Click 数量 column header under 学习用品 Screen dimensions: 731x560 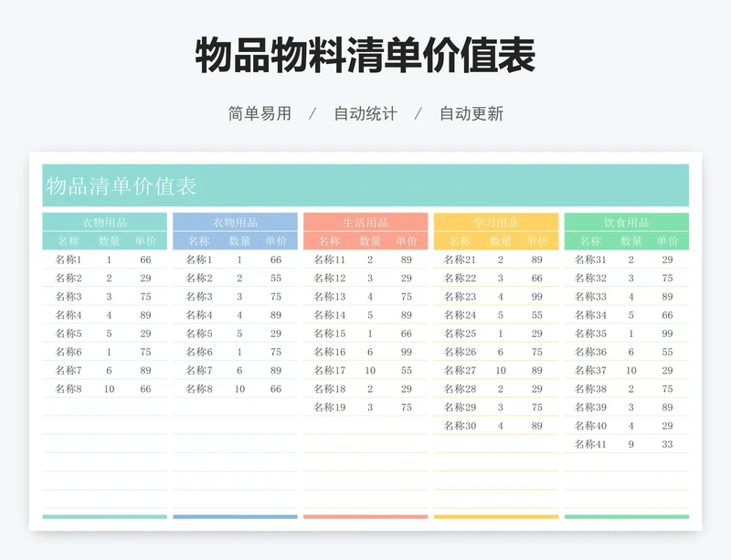501,241
